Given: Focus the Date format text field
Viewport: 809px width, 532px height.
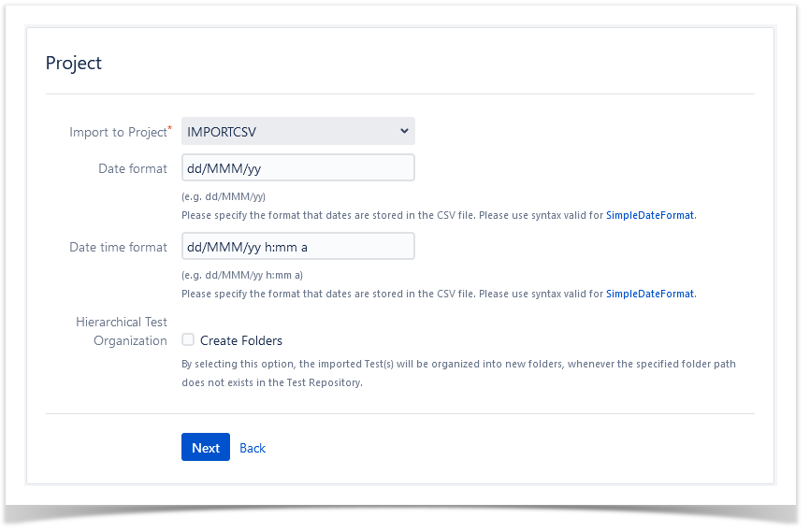Looking at the screenshot, I should pos(297,167).
